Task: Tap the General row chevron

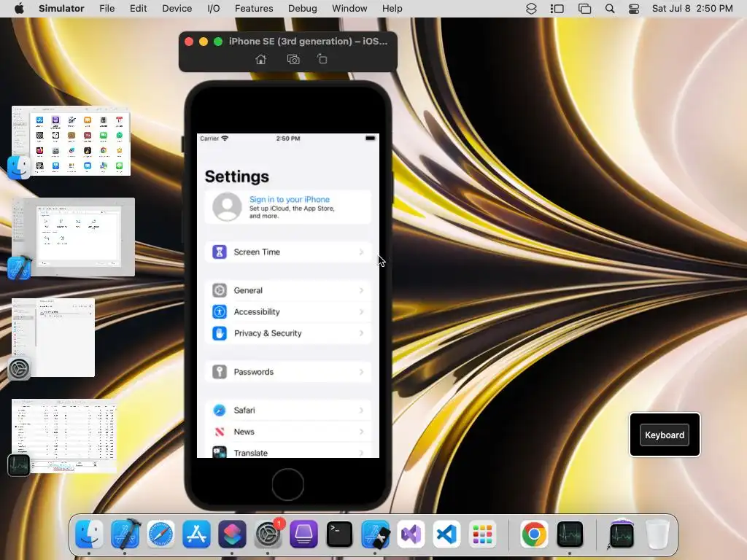Action: [362, 290]
